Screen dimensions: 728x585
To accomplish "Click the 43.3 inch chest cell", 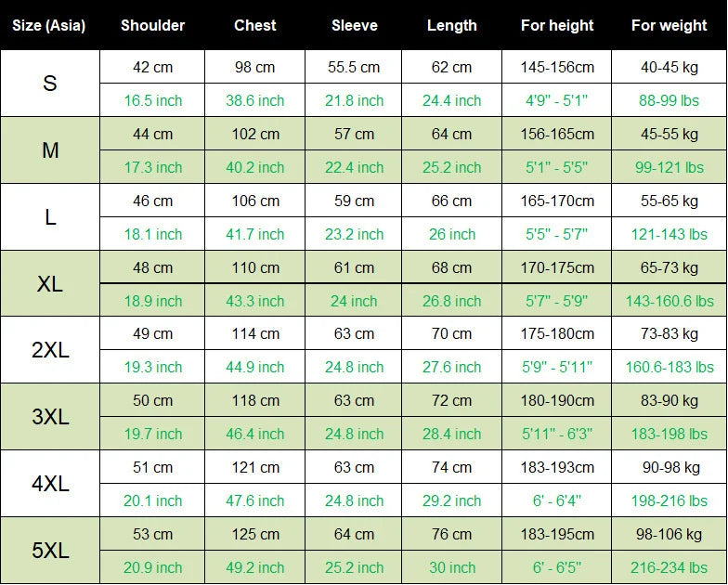I will (x=254, y=301).
